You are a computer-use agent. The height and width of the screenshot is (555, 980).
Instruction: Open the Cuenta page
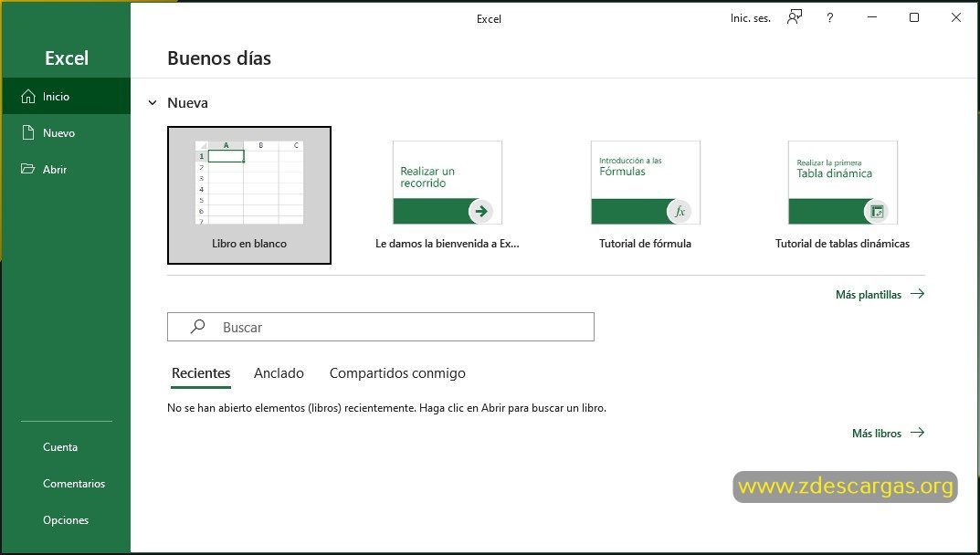[x=60, y=447]
